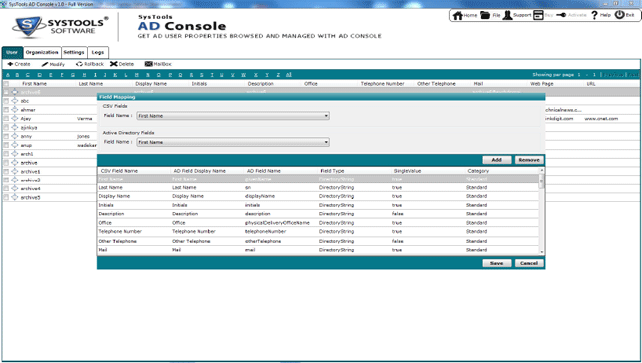Click the SysTools Software logo
The height and width of the screenshot is (363, 642).
tap(60, 27)
